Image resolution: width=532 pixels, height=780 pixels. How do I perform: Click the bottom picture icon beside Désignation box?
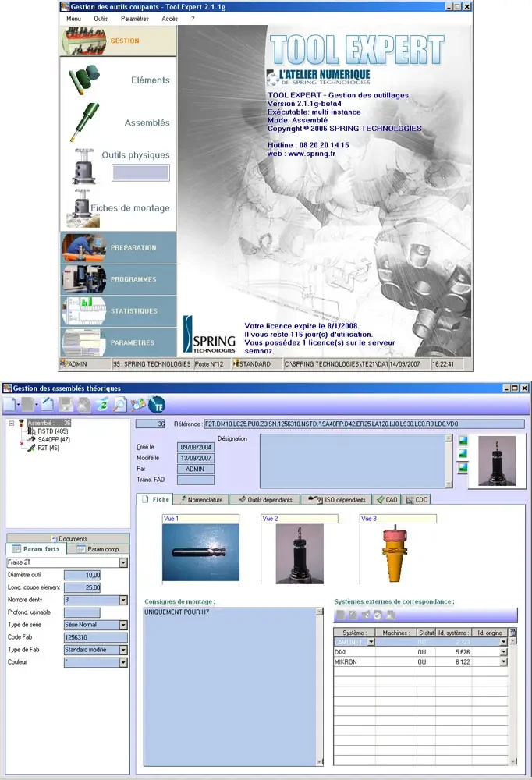tap(463, 467)
